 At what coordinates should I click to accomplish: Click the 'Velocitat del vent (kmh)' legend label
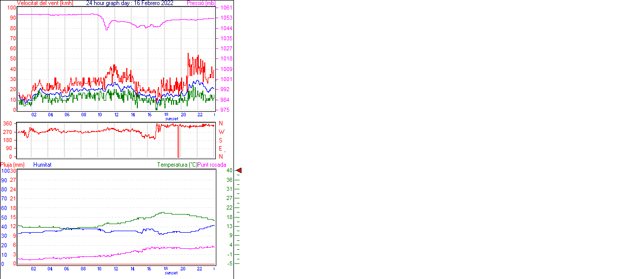(x=44, y=3)
